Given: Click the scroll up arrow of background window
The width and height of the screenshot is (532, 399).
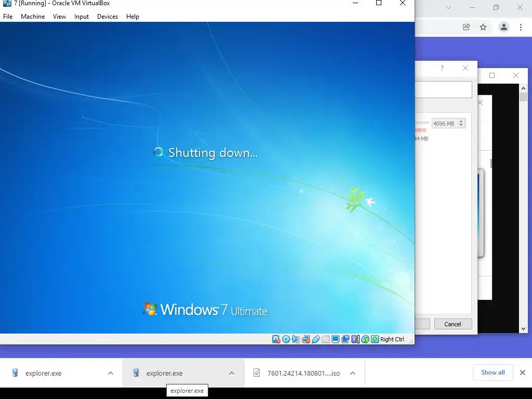Looking at the screenshot, I should 523,88.
